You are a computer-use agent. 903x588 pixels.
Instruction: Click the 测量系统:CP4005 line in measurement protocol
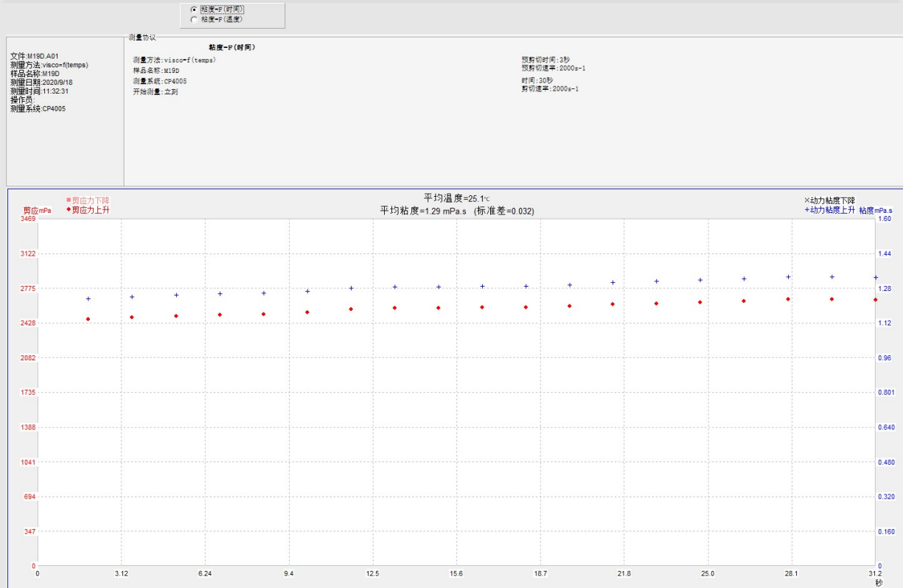pos(159,81)
